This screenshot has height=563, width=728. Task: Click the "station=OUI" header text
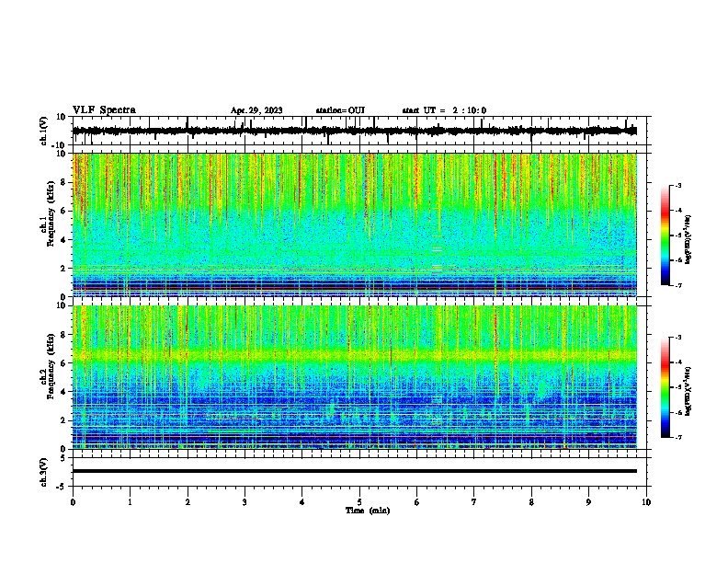[340, 110]
